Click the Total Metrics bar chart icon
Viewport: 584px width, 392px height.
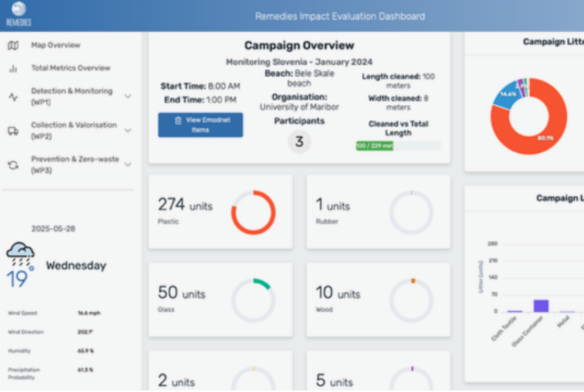tap(13, 69)
